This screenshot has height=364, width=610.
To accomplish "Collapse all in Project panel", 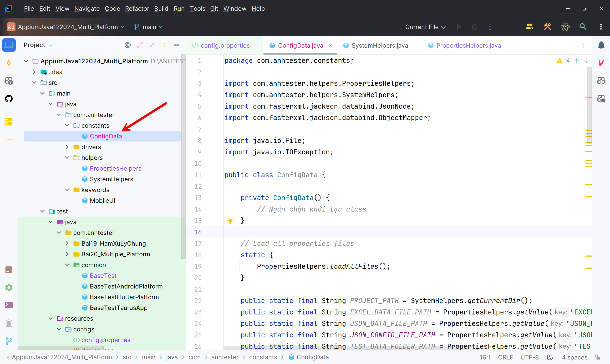I will pos(152,45).
